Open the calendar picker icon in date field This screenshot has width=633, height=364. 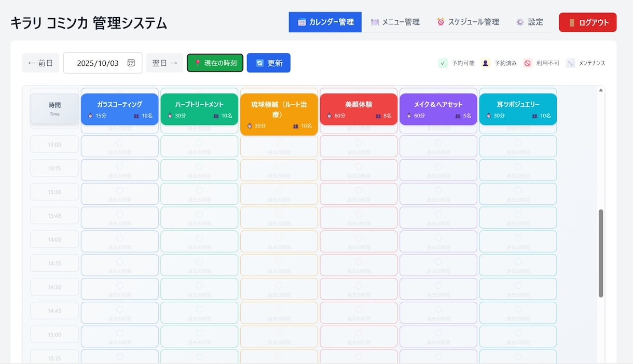pos(131,63)
